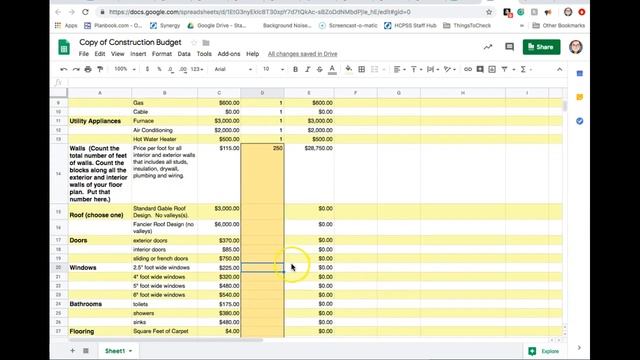Open the File menu
The width and height of the screenshot is (640, 360).
[84, 54]
